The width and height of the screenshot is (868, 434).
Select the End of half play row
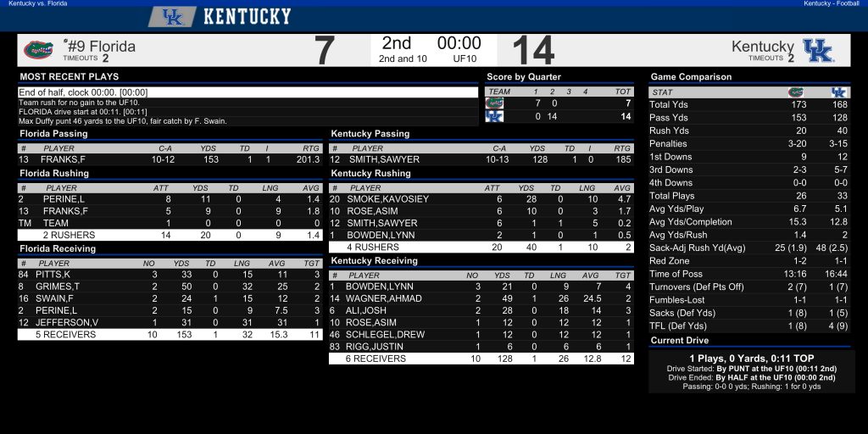[248, 92]
